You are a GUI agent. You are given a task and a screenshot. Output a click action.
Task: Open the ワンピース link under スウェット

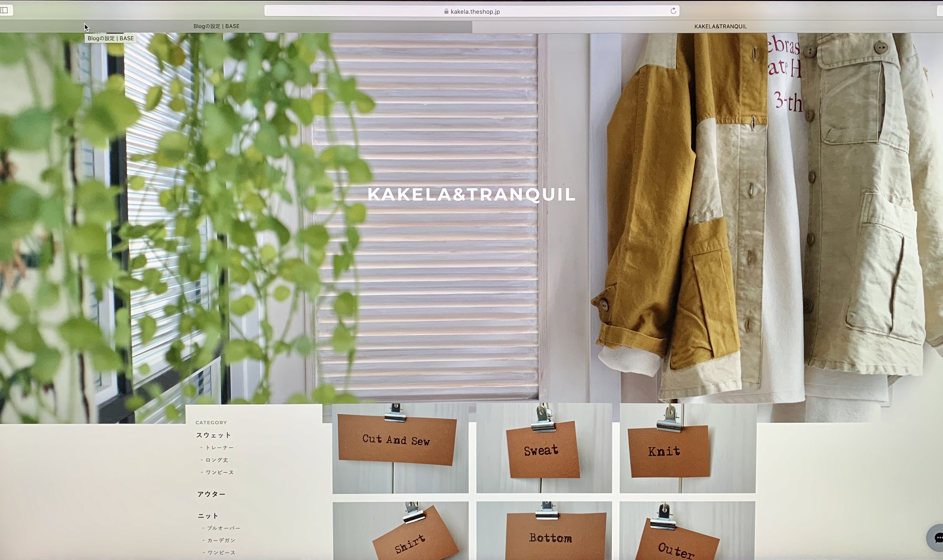click(x=220, y=473)
